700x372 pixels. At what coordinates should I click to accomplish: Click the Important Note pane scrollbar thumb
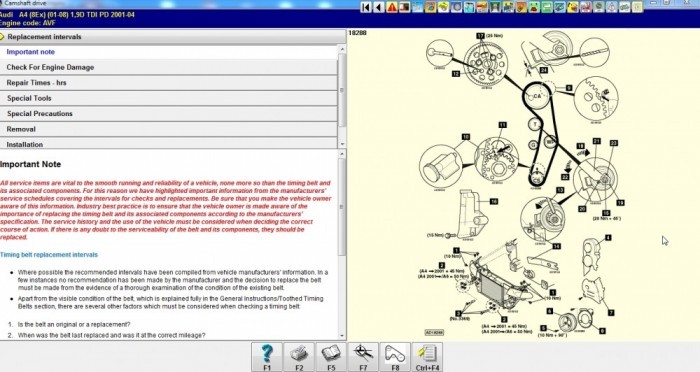click(342, 207)
